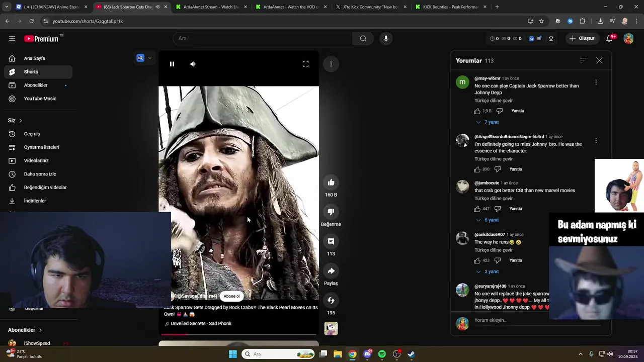Open Windows Start menu
This screenshot has height=362, width=644.
click(233, 354)
